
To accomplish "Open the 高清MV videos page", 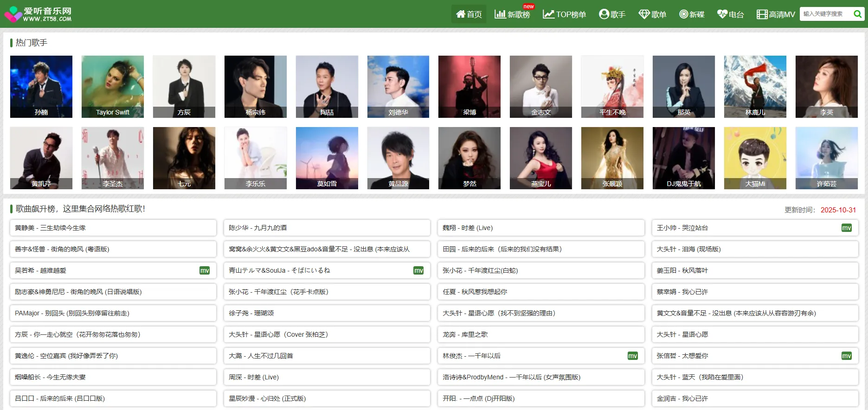I will [x=776, y=14].
